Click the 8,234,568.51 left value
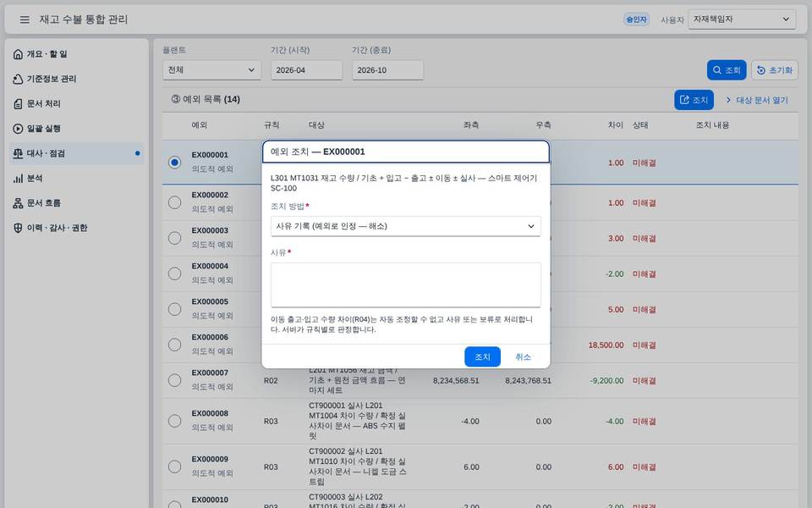 pos(456,380)
